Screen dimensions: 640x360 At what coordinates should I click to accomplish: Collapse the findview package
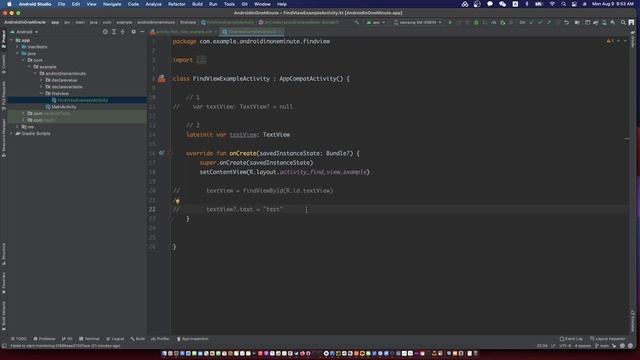[x=42, y=93]
